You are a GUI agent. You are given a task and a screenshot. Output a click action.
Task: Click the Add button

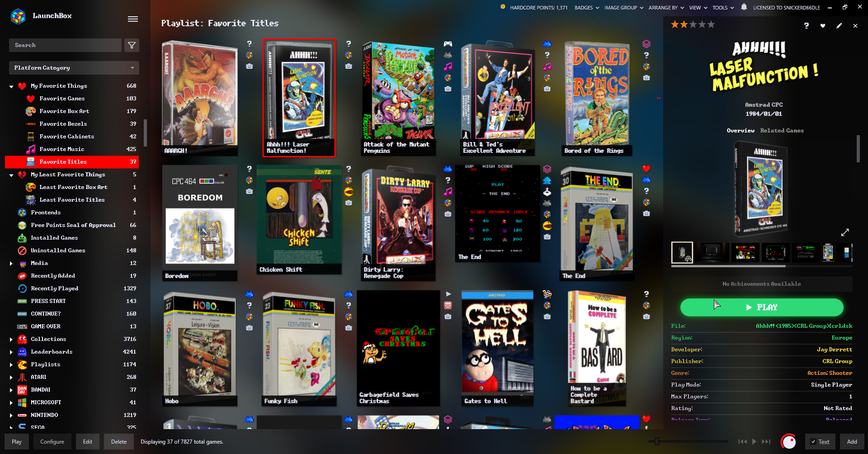pyautogui.click(x=852, y=442)
